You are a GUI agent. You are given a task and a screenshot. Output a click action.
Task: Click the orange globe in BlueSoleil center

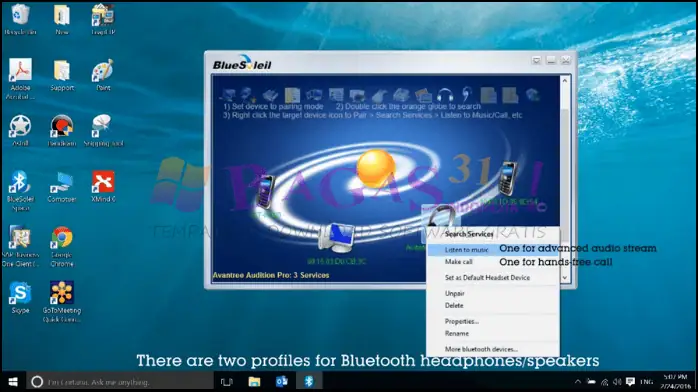(x=376, y=168)
